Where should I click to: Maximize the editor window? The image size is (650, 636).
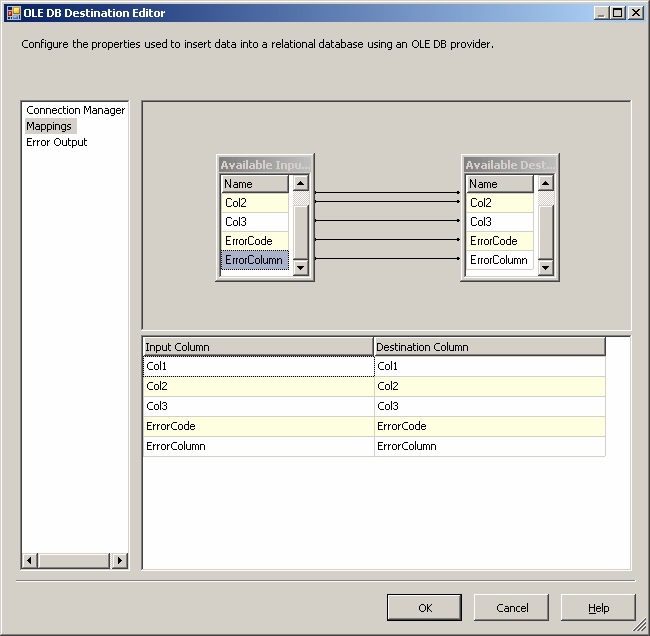618,13
